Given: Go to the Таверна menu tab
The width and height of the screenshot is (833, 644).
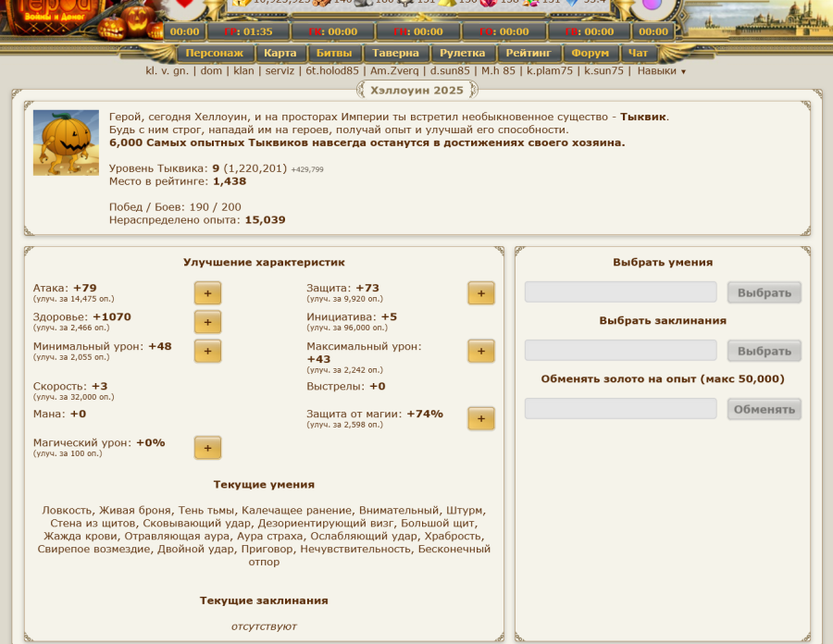Looking at the screenshot, I should click(x=395, y=54).
